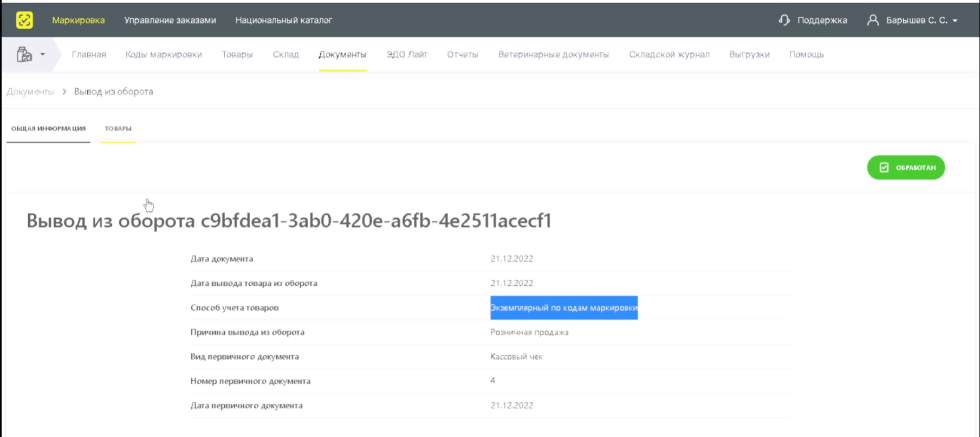This screenshot has width=980, height=437.
Task: Open Ветеринарные документы tab
Action: click(554, 54)
